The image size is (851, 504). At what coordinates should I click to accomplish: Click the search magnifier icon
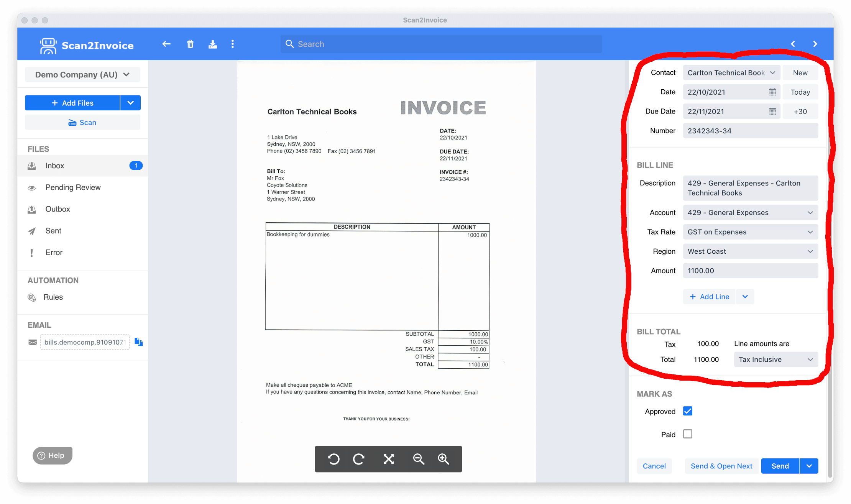click(x=290, y=44)
